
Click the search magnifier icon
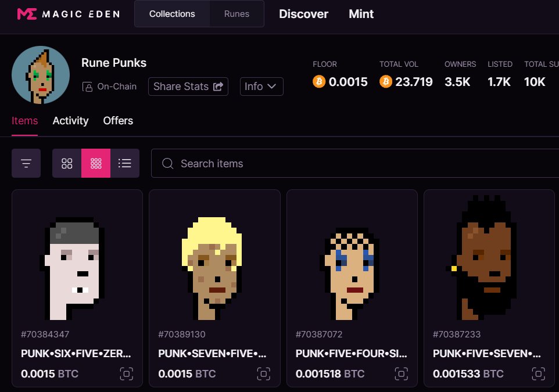pyautogui.click(x=167, y=164)
